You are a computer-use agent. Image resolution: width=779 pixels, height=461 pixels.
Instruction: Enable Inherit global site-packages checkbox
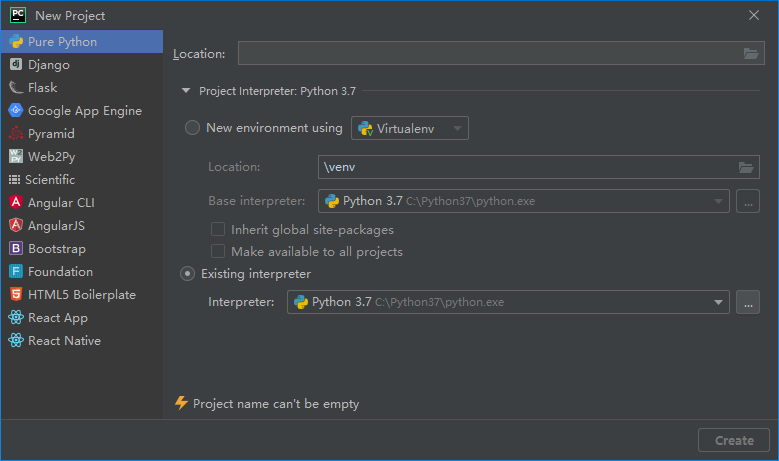[x=218, y=230]
